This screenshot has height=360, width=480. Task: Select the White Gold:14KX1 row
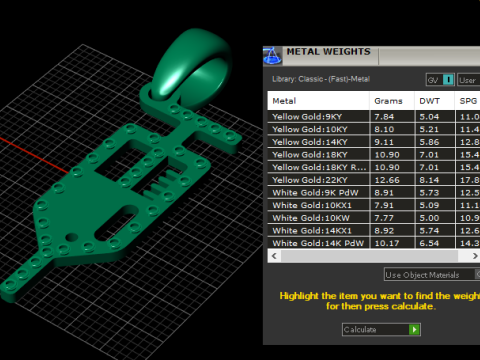(374, 231)
